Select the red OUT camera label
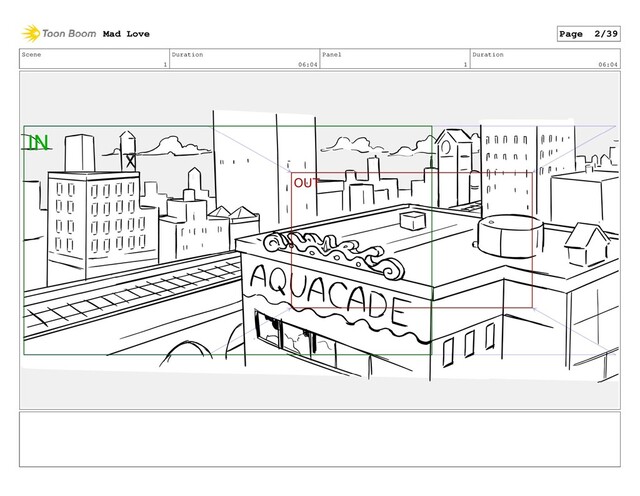Screen dimensions: 640x496 (305, 183)
